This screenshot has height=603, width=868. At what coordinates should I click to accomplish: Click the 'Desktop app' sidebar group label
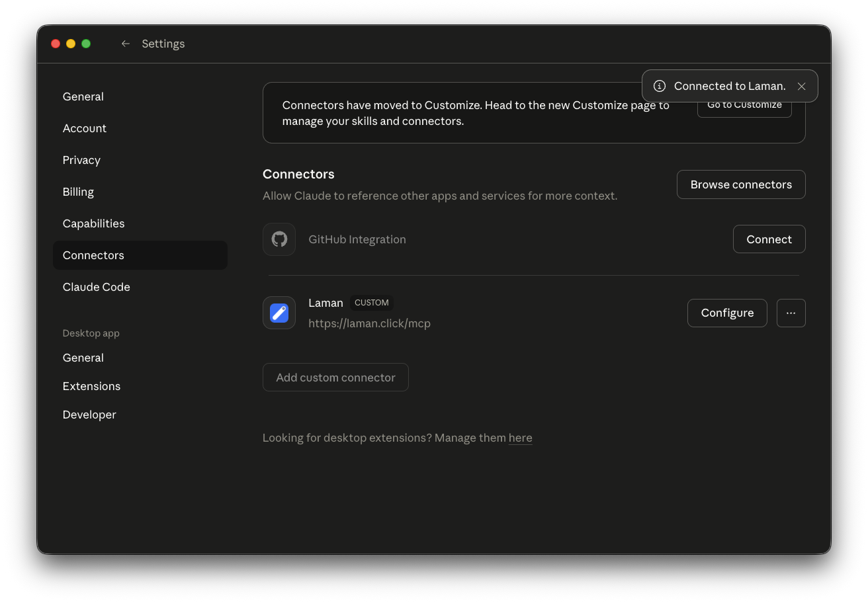click(x=91, y=333)
